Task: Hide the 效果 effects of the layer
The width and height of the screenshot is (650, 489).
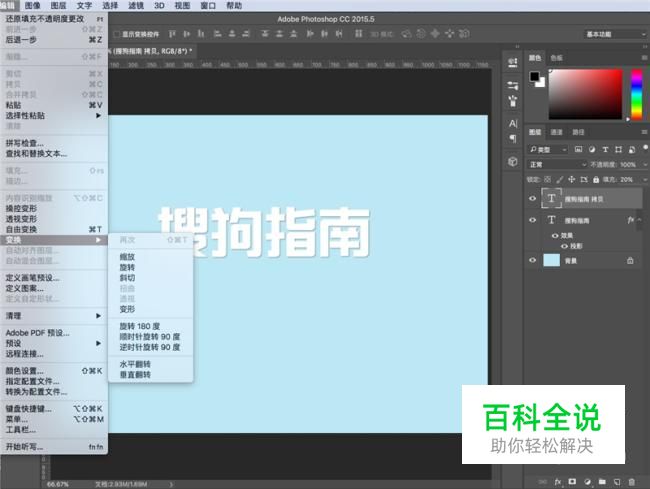Action: 555,235
